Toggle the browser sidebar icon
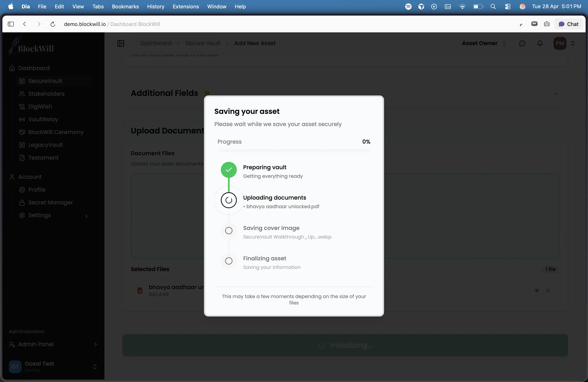Image resolution: width=588 pixels, height=382 pixels. [11, 24]
